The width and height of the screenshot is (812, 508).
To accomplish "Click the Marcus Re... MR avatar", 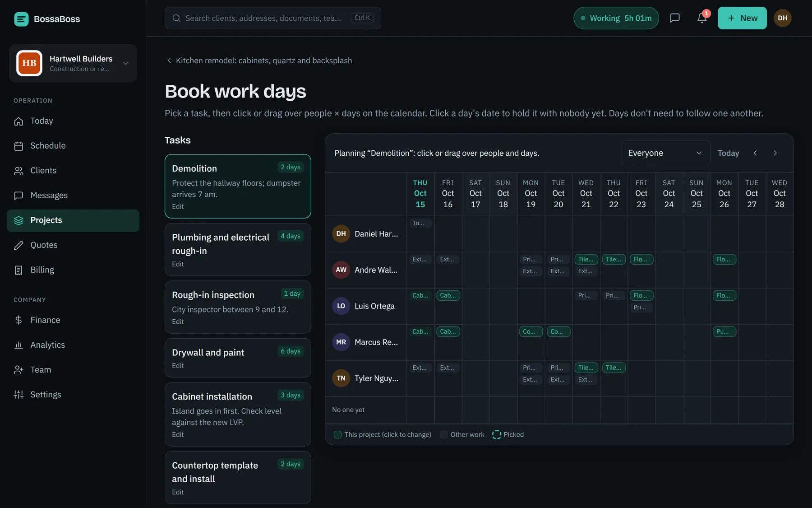I will point(341,342).
